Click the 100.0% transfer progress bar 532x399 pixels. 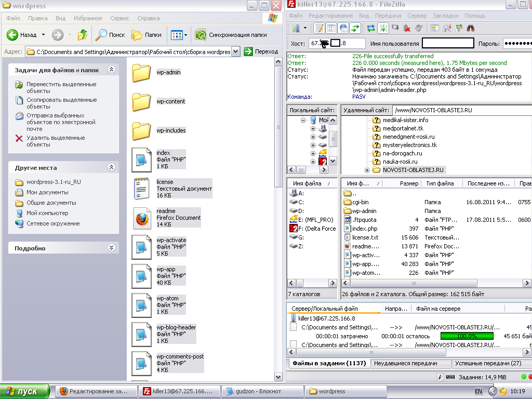pyautogui.click(x=467, y=336)
